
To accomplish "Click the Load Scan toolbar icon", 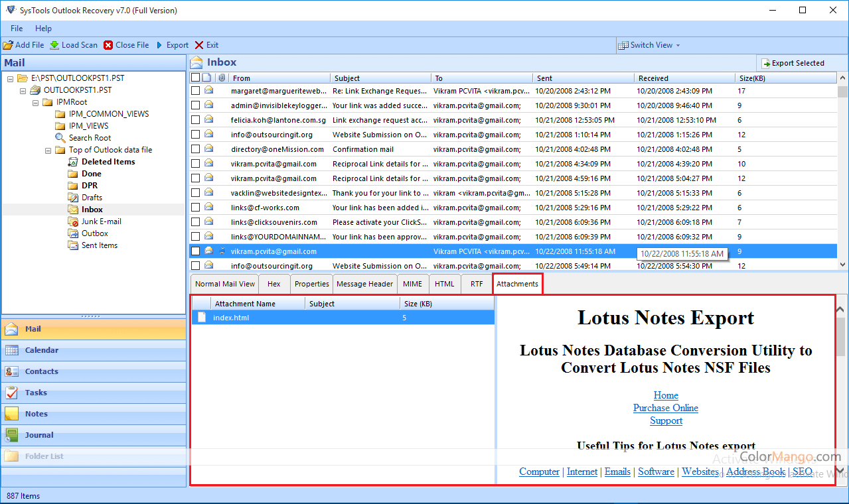I will 54,45.
